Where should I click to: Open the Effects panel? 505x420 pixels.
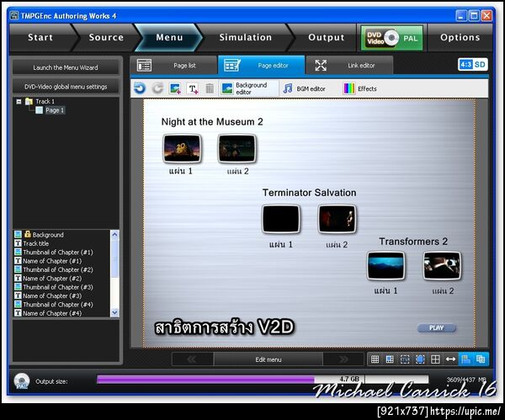[359, 88]
